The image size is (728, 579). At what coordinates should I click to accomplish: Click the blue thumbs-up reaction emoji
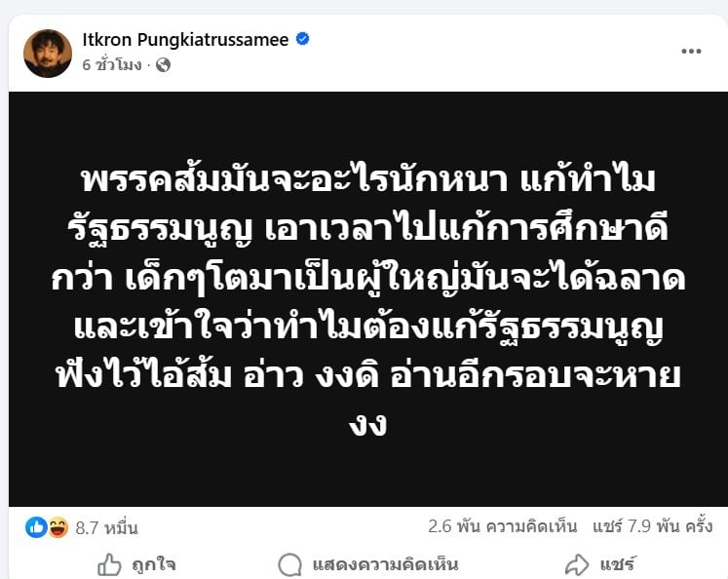point(37,527)
